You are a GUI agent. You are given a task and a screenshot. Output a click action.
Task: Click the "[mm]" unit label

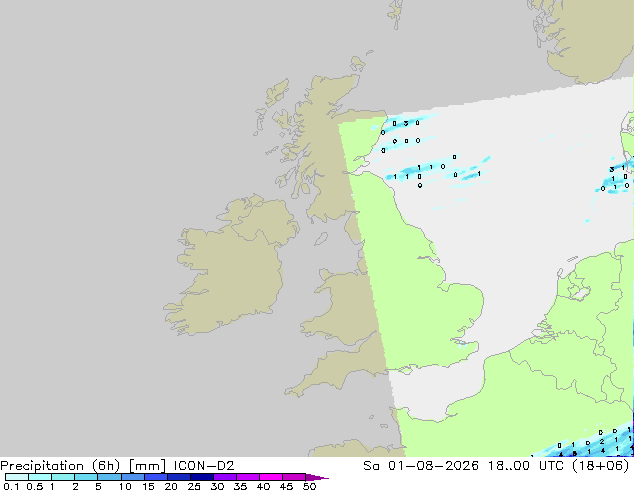click(x=147, y=466)
